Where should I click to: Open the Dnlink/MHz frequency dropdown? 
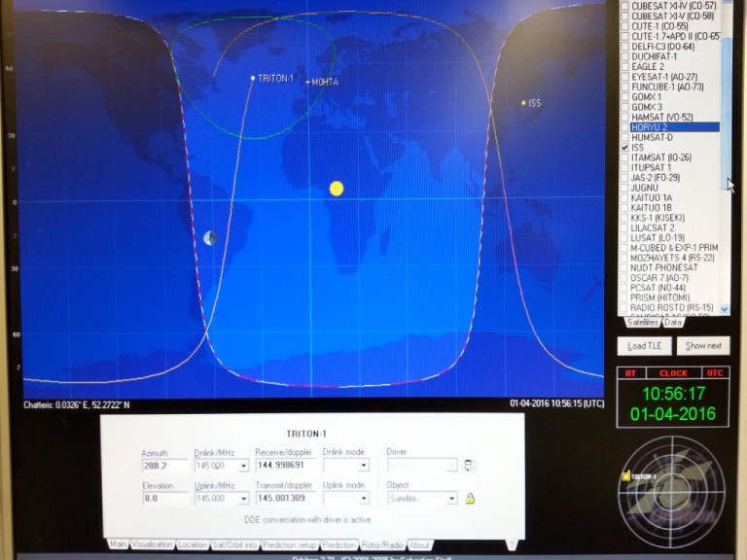243,466
